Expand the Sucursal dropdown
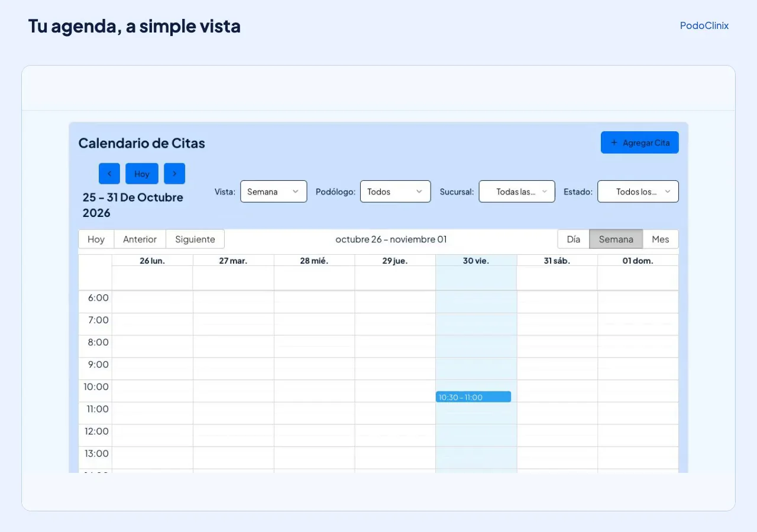 pos(517,192)
